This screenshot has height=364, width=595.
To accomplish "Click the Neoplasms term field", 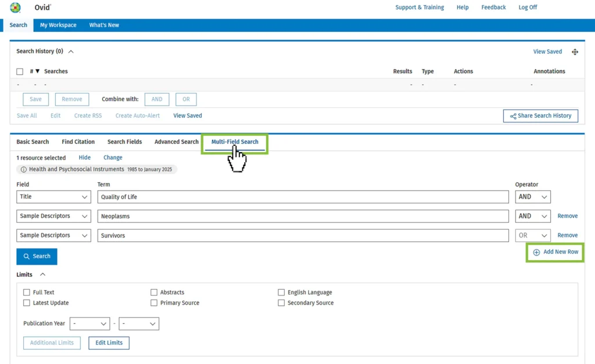I will click(x=303, y=216).
